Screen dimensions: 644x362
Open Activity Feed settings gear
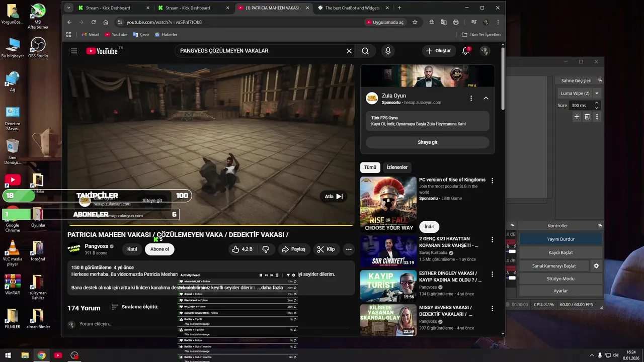click(294, 275)
